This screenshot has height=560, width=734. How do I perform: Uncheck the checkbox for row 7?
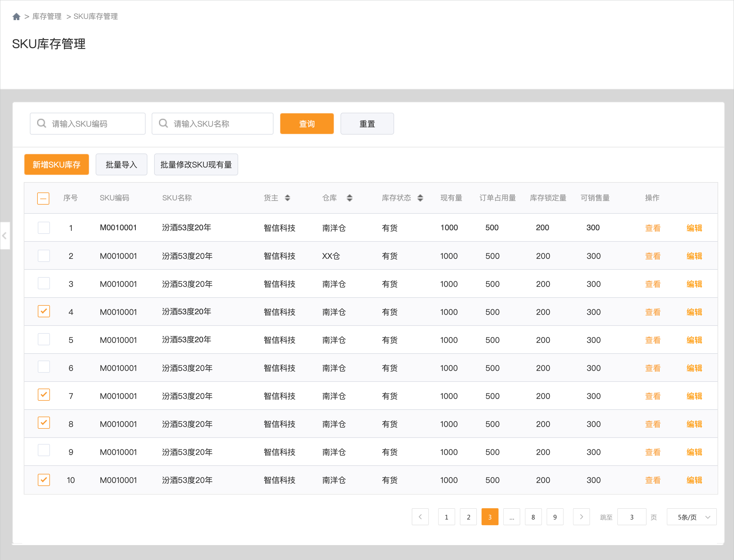click(44, 395)
